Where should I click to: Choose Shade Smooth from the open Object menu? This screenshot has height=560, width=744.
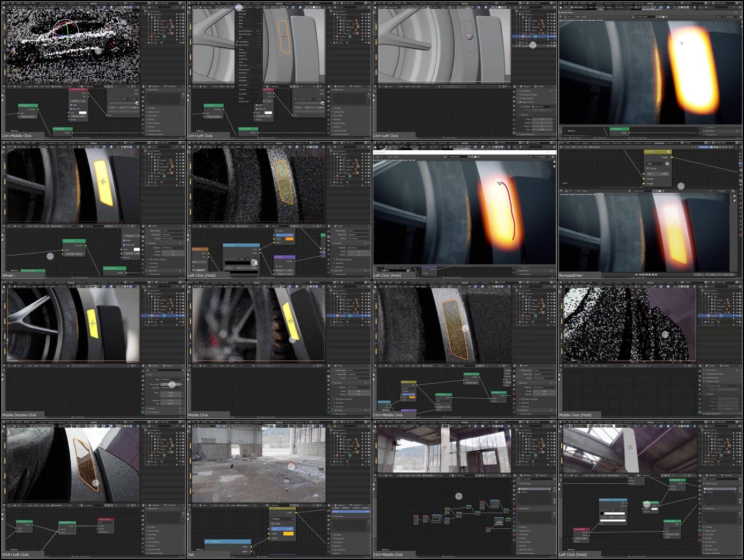pyautogui.click(x=244, y=70)
